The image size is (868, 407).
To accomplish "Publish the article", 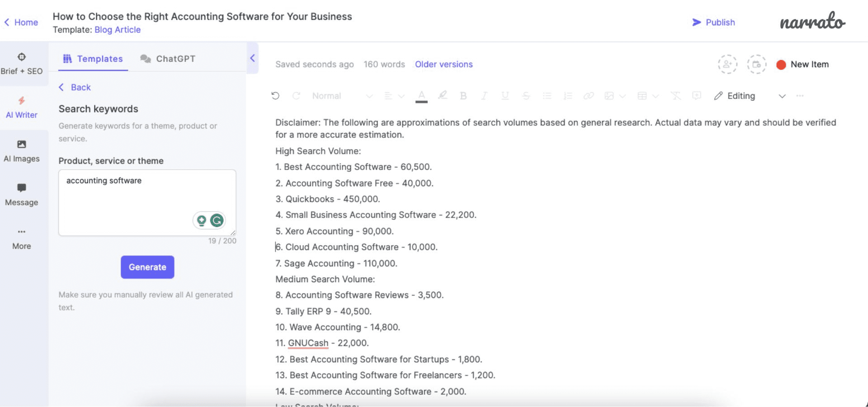I will pos(713,22).
